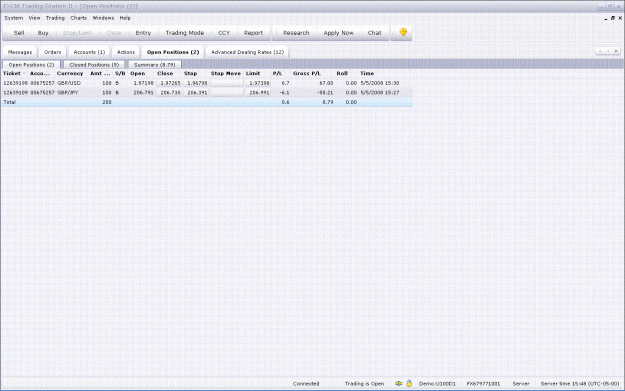The height and width of the screenshot is (391, 625).
Task: Sort by the Time column header
Action: click(367, 73)
